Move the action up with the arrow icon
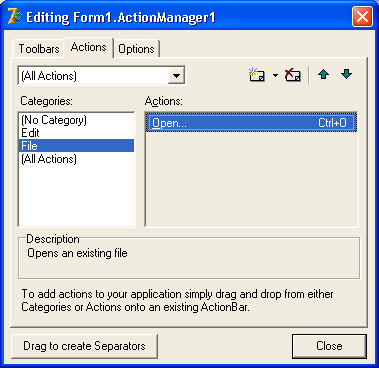379x368 pixels. click(x=323, y=74)
